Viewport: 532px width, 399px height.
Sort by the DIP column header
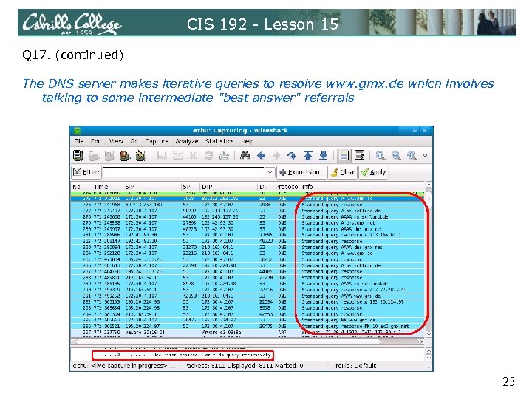229,187
